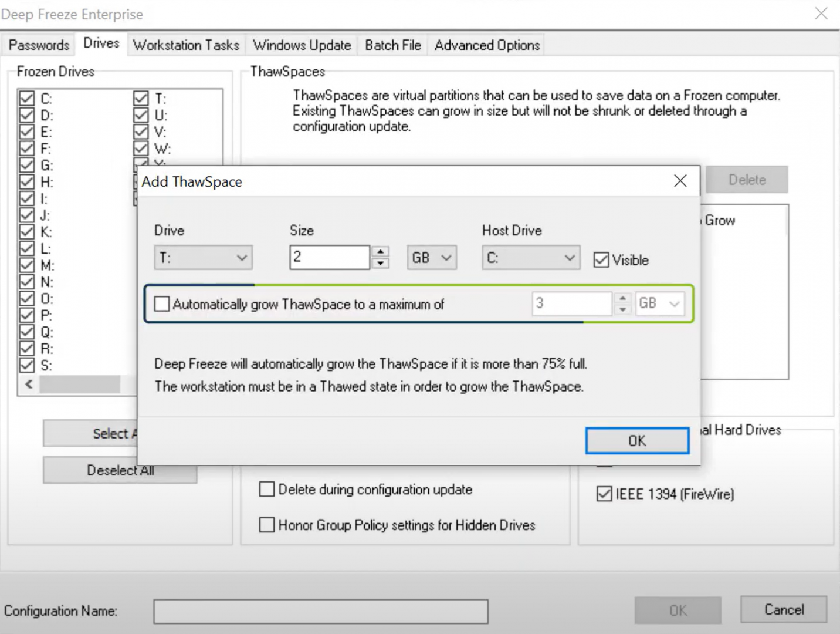Toggle frozen drive L: checkbox

pyautogui.click(x=27, y=248)
